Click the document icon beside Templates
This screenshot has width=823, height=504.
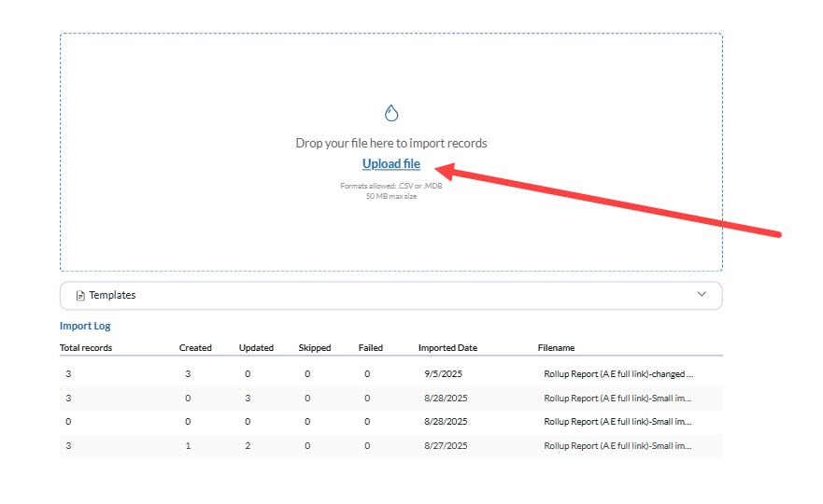80,296
